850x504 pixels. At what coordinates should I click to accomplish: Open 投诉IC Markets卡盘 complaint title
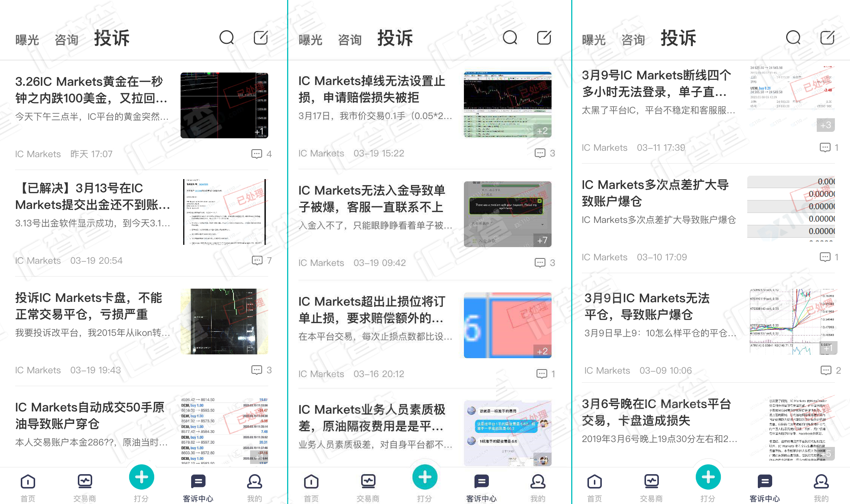(x=89, y=306)
